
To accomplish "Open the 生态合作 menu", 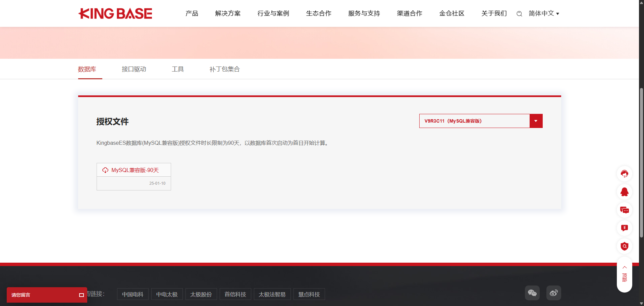I will (319, 13).
